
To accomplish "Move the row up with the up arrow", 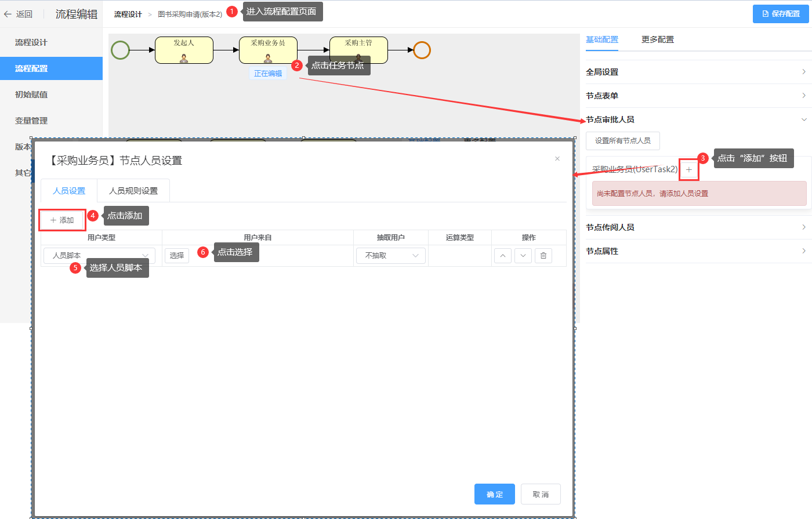I will tap(503, 256).
